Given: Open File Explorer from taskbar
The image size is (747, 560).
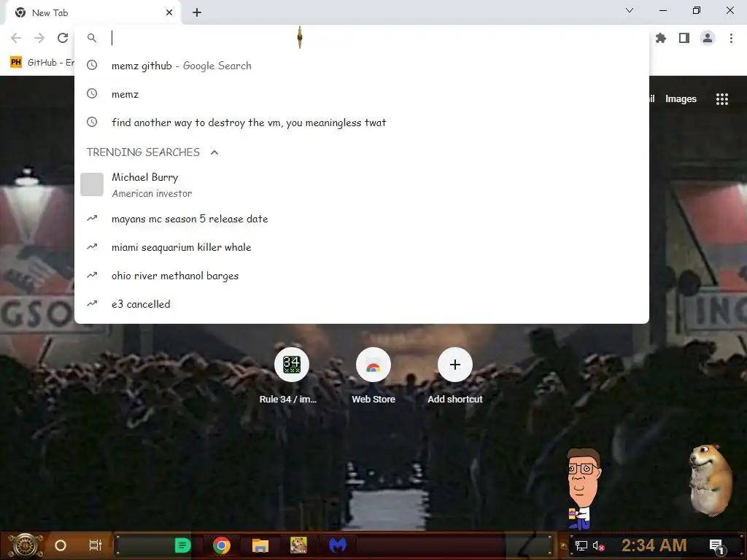Looking at the screenshot, I should pos(260,545).
